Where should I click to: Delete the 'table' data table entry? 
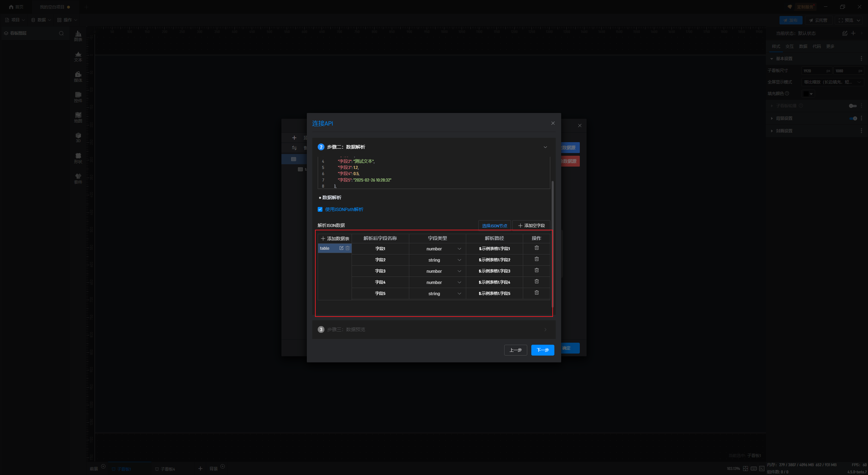coord(348,248)
